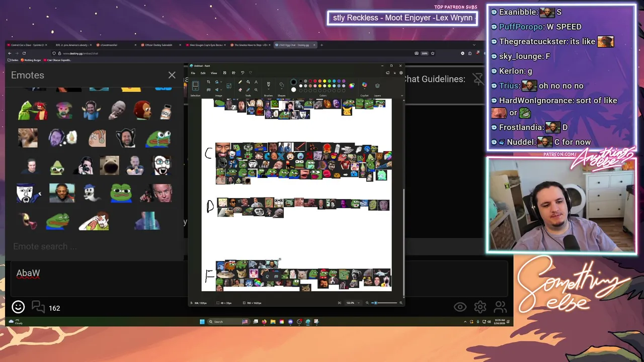Expand the flip dropdown in Image group

[x=221, y=89]
